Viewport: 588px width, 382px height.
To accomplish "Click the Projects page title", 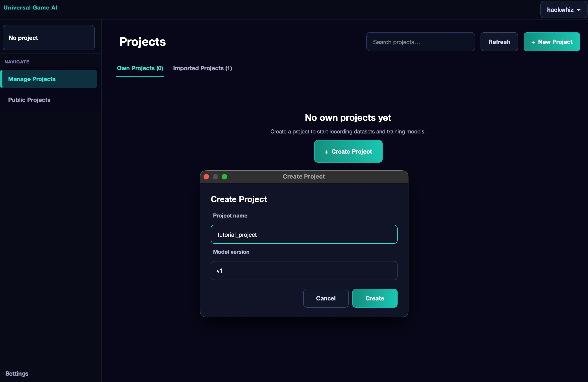I will (143, 42).
